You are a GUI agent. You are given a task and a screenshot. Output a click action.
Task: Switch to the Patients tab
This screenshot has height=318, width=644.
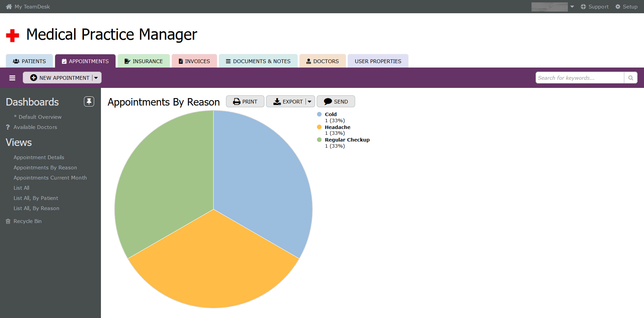(x=30, y=61)
